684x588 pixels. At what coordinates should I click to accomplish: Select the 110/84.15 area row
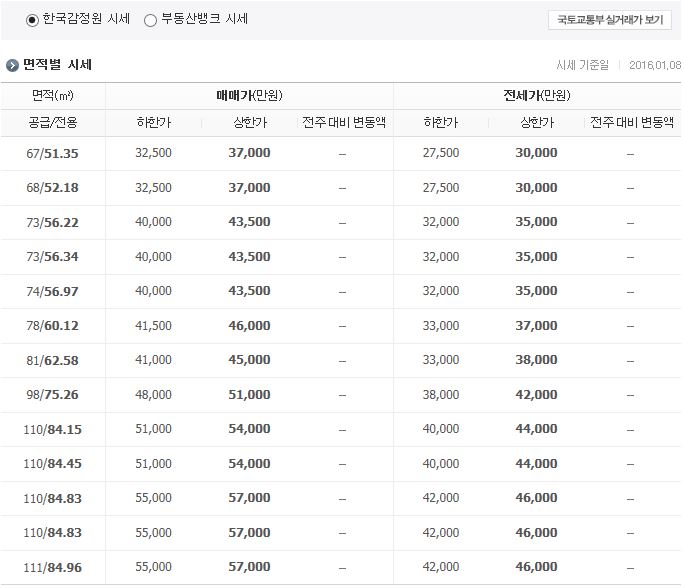341,429
